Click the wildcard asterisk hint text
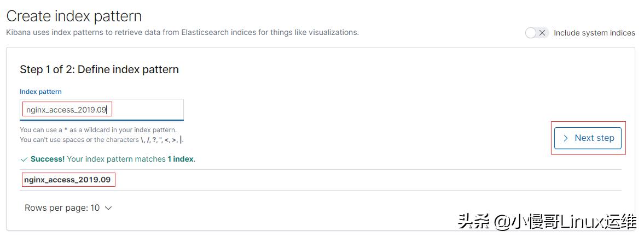 click(x=98, y=130)
